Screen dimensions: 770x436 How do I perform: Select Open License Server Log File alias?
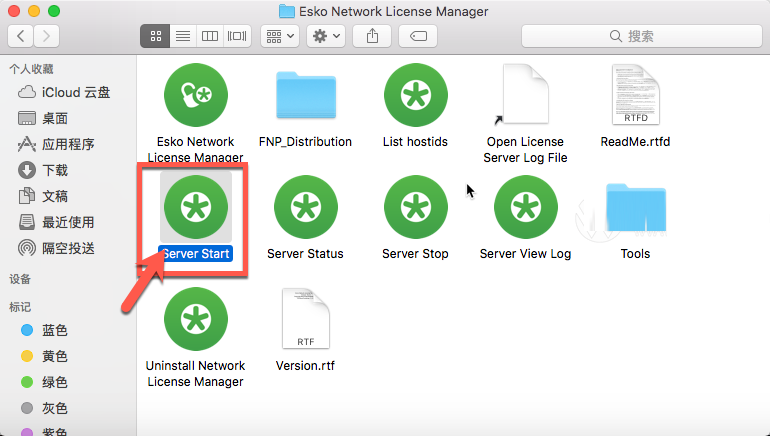[525, 95]
